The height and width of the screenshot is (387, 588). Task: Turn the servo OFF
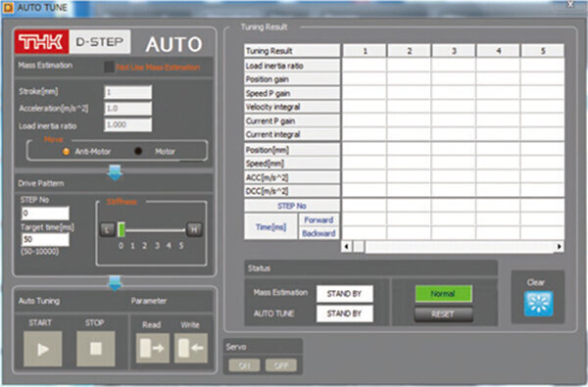pyautogui.click(x=281, y=364)
